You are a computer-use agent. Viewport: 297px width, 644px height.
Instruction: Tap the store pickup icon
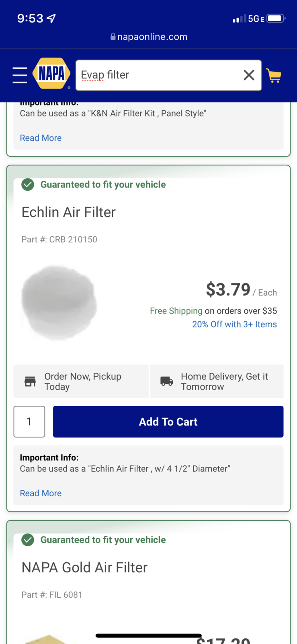click(30, 381)
